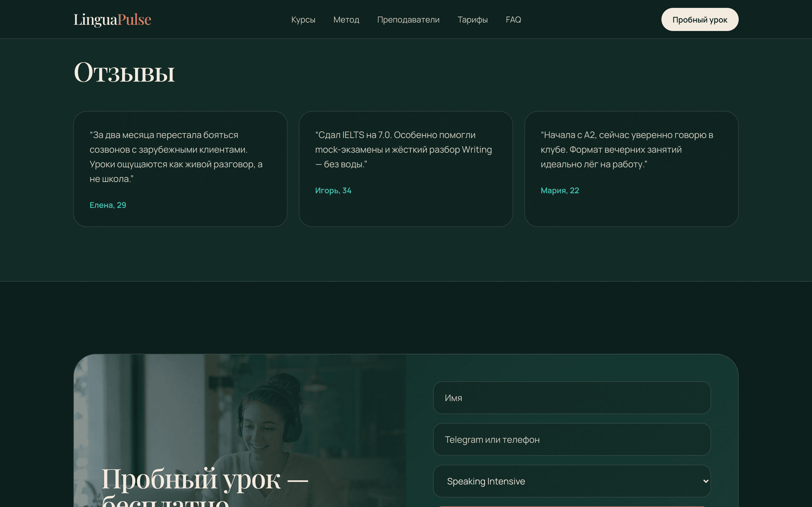This screenshot has width=812, height=507.
Task: Expand the Speaking Intensive course dropdown
Action: (572, 481)
